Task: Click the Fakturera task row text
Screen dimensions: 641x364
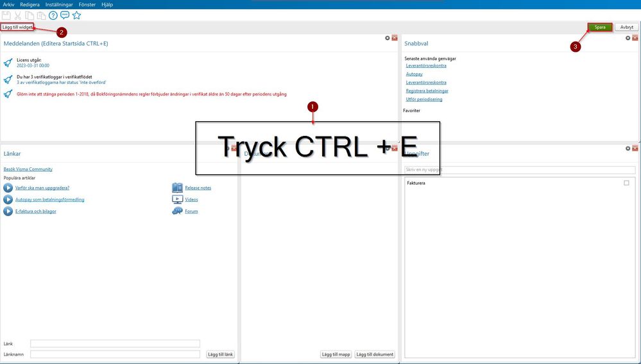Action: point(416,183)
